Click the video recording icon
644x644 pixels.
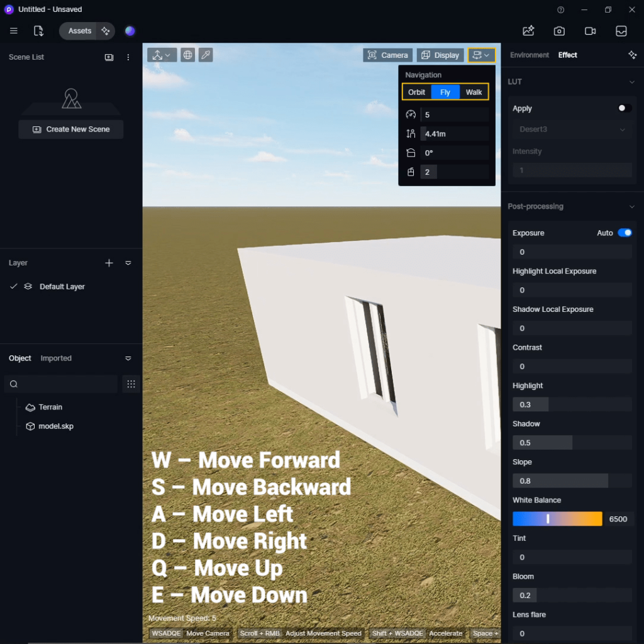[x=590, y=31]
